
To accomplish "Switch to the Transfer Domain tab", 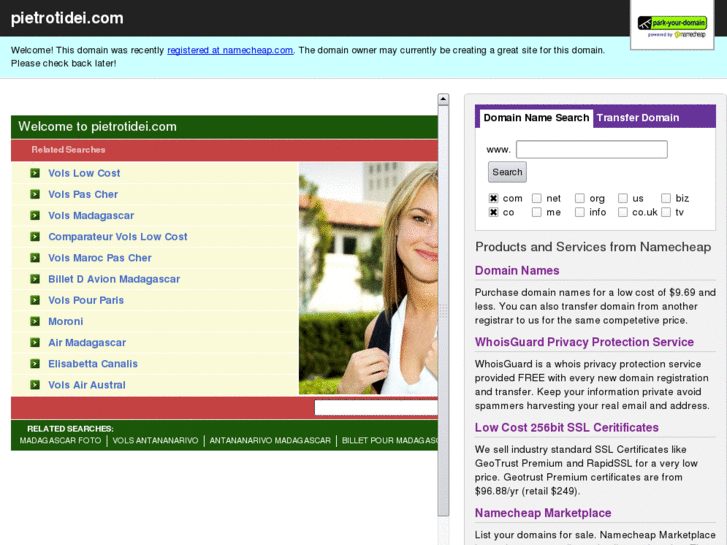I will click(x=638, y=118).
